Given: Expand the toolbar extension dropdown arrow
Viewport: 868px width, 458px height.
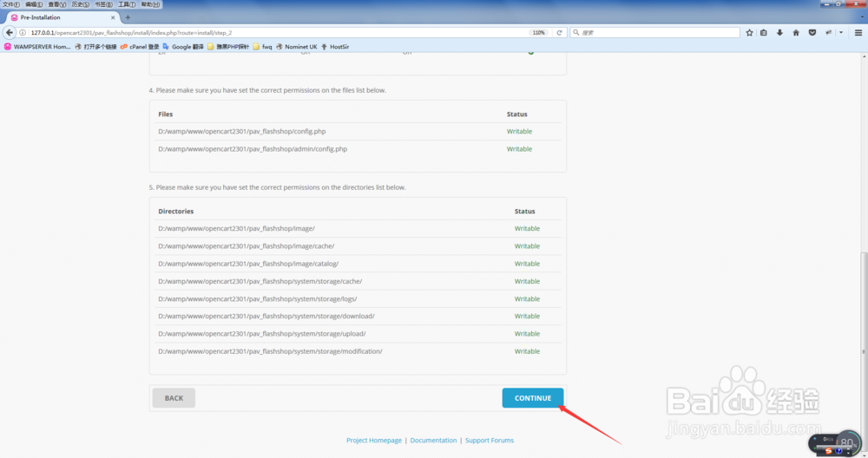Looking at the screenshot, I should coord(841,33).
